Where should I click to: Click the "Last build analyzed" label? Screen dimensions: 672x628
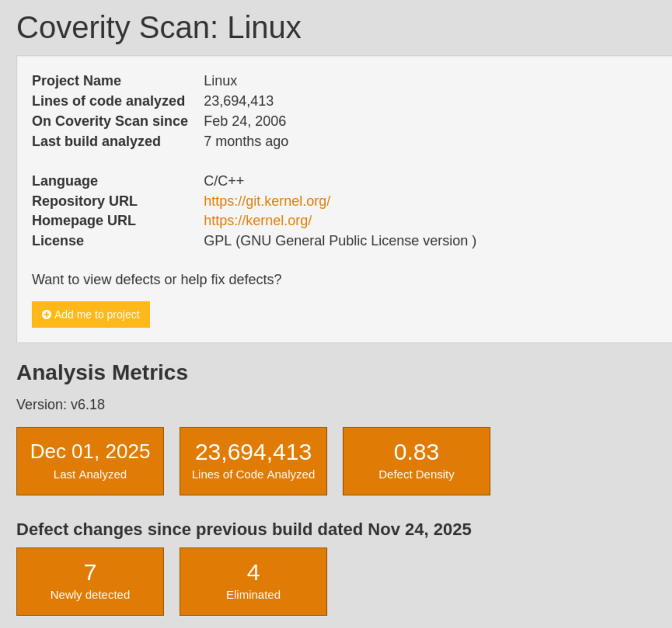pos(96,141)
